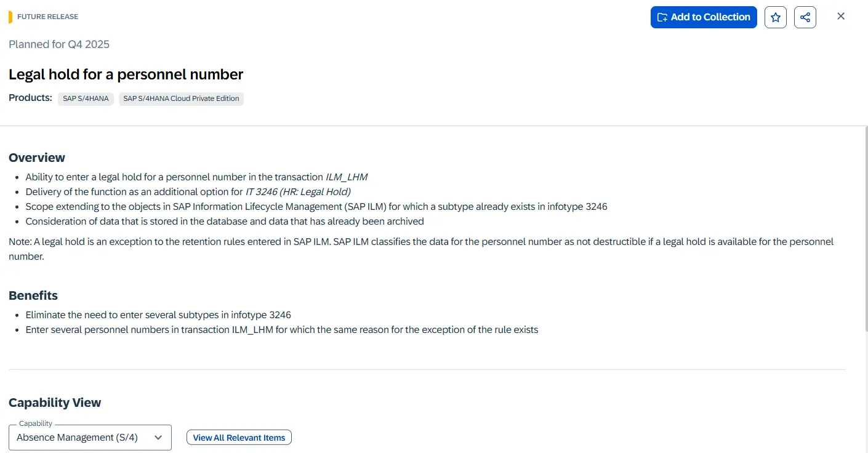The width and height of the screenshot is (868, 453).
Task: Click the title Legal hold for a personnel number
Action: [x=126, y=74]
